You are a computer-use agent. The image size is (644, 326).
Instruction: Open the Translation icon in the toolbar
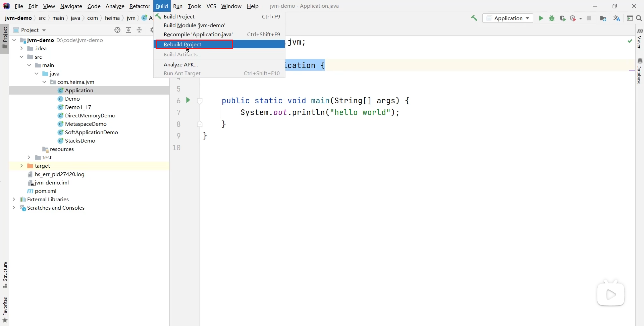pos(617,18)
